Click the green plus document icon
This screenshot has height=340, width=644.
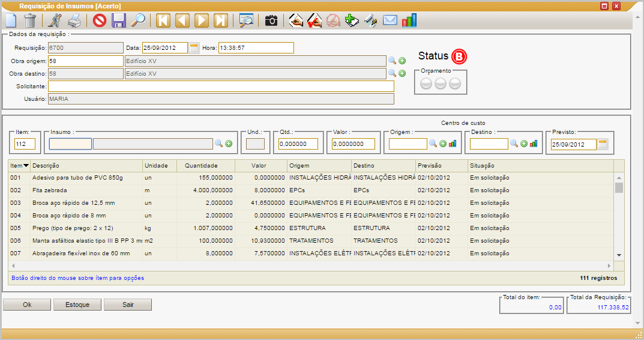click(x=352, y=20)
